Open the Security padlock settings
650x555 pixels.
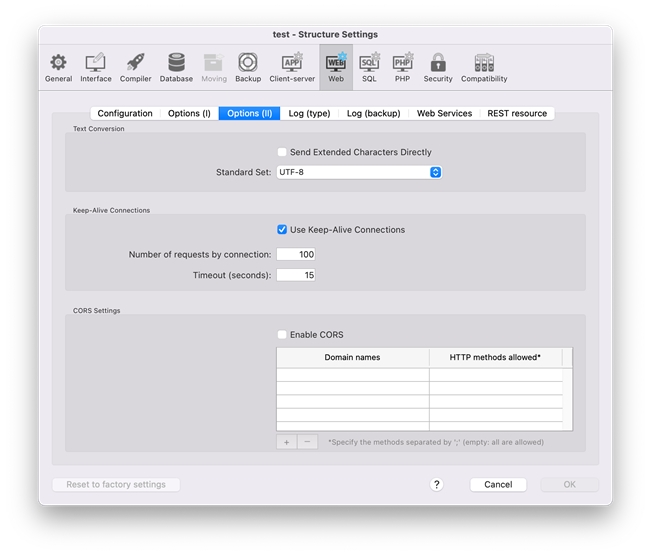(x=438, y=66)
